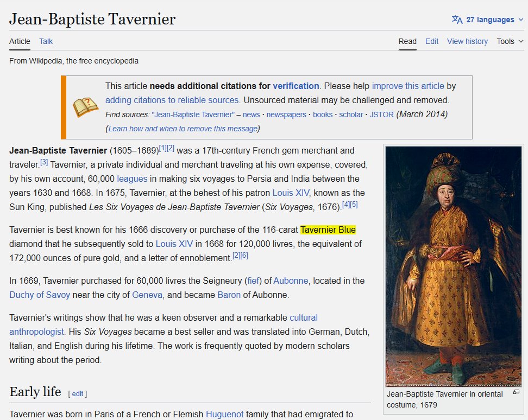Open the Tavernier oriental costume portrait
Image resolution: width=528 pixels, height=420 pixels.
coord(453,266)
